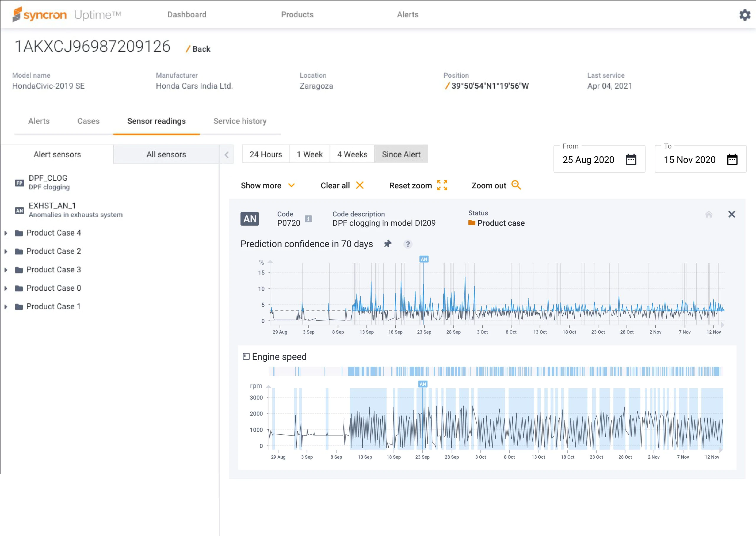Click the Clear all X icon
Viewport: 756px width, 536px height.
pyautogui.click(x=360, y=185)
